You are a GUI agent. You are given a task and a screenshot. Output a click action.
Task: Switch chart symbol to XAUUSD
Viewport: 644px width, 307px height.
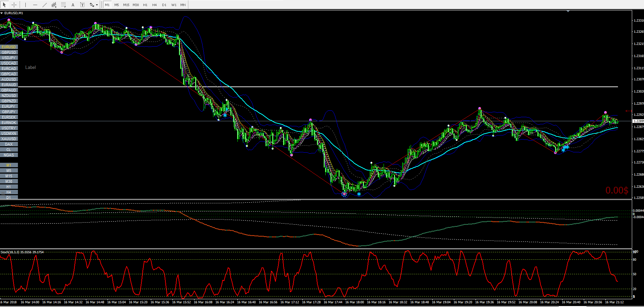click(9, 139)
